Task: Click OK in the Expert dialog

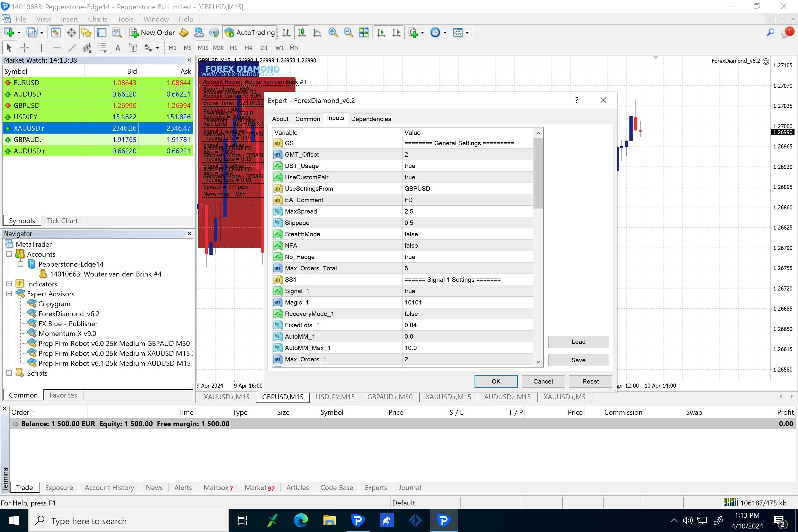Action: [496, 381]
